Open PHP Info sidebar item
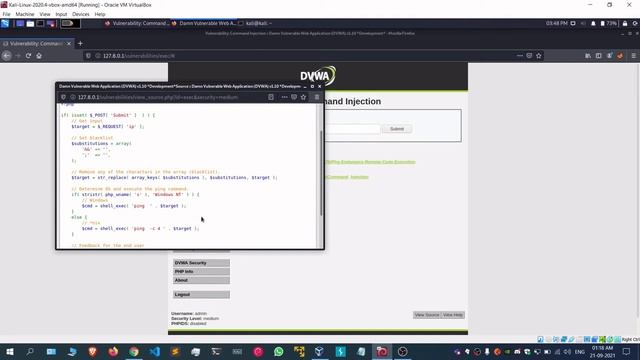640x360 pixels. [x=201, y=271]
